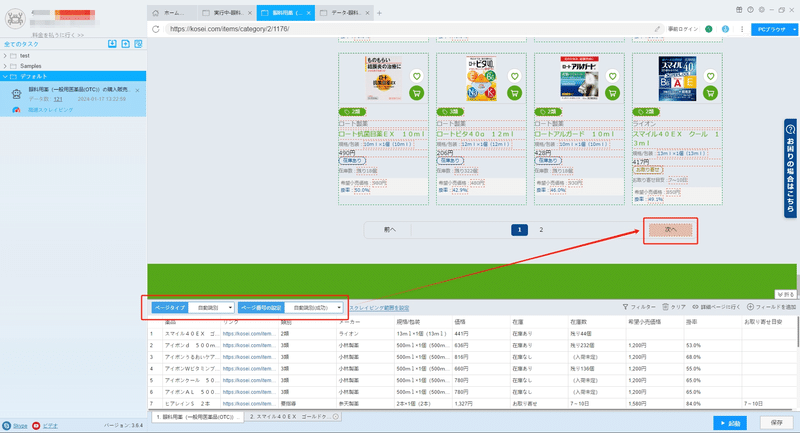Switch to the 実行中 tab
Image resolution: width=800 pixels, height=433 pixels.
tap(227, 13)
